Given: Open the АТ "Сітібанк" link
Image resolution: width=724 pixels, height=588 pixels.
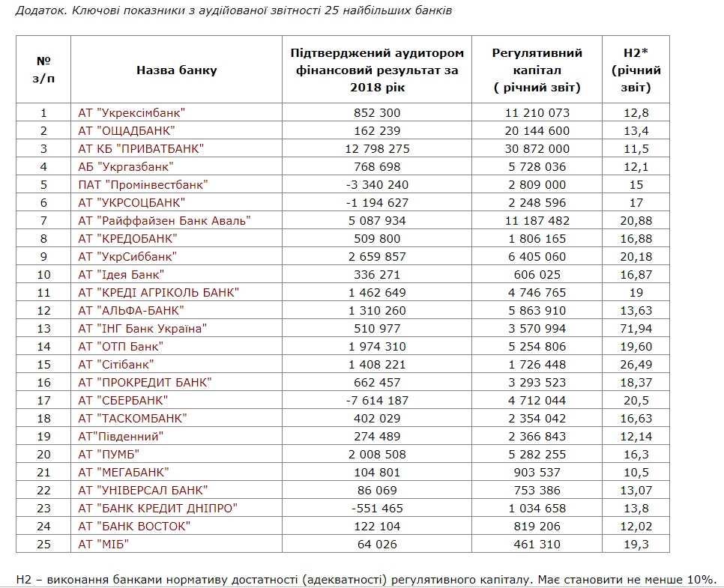Looking at the screenshot, I should click(116, 365).
